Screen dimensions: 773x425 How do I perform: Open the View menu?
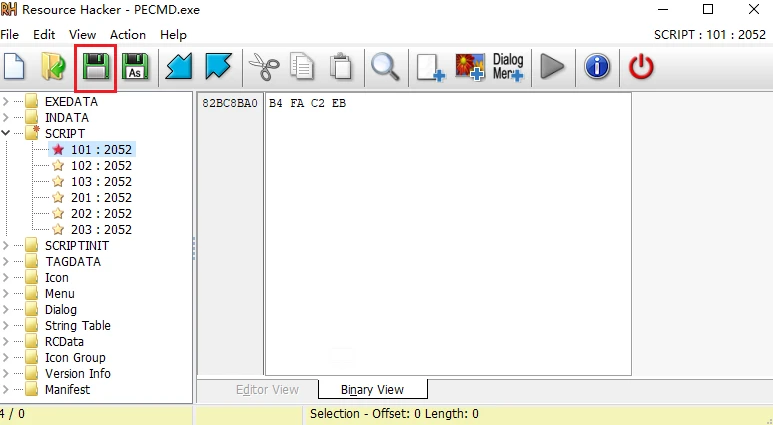pos(82,35)
